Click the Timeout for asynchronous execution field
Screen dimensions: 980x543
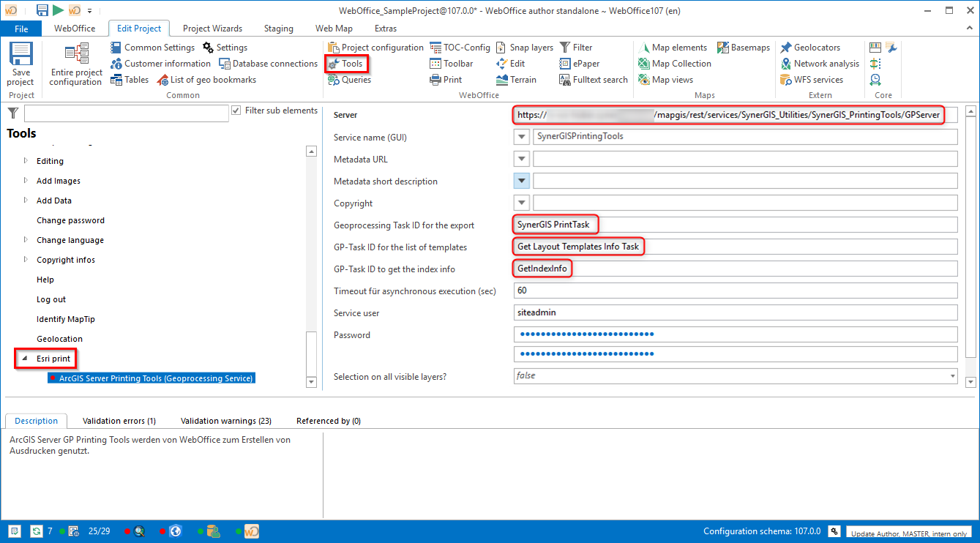[736, 291]
